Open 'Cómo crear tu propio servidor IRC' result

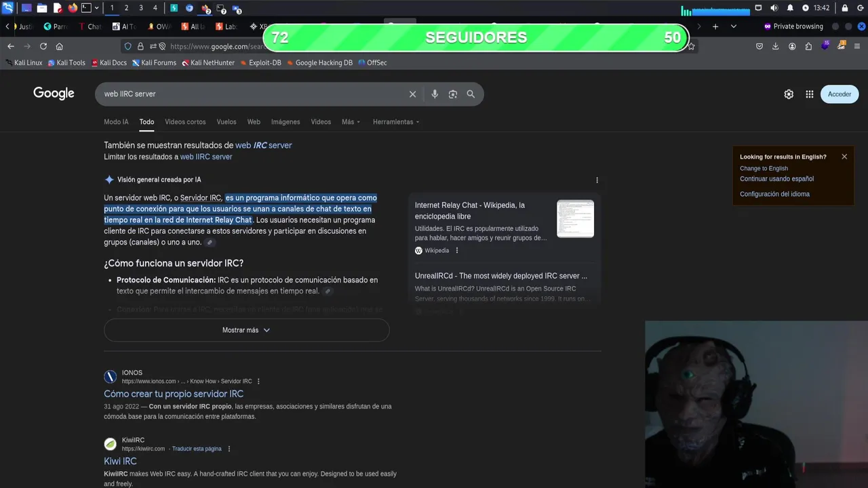click(x=174, y=394)
